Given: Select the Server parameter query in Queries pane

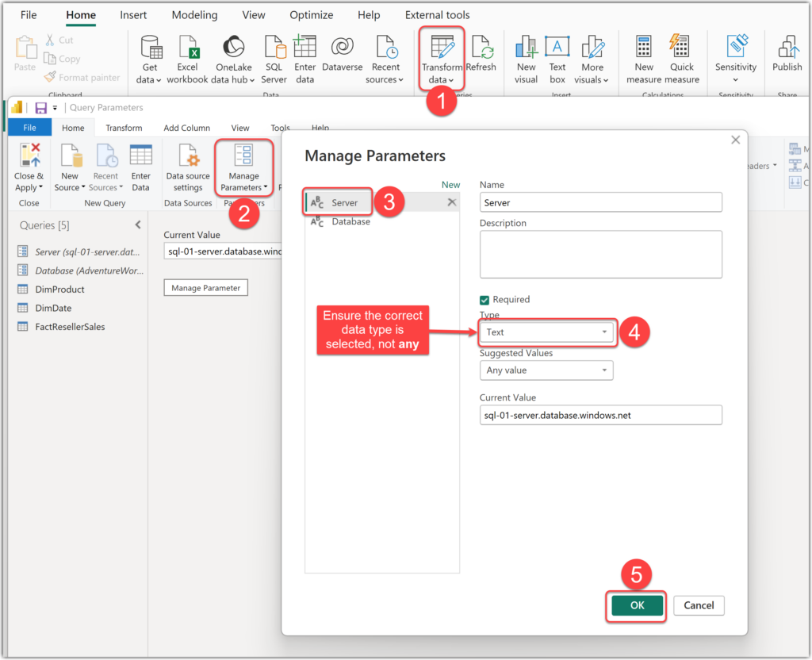Looking at the screenshot, I should tap(79, 251).
